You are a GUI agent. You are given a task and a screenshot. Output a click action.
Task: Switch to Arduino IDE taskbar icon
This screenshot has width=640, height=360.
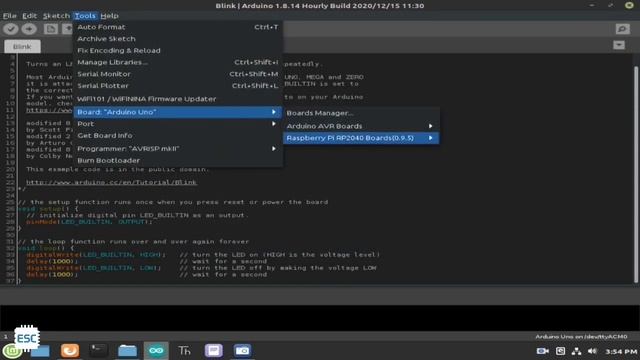pyautogui.click(x=156, y=351)
